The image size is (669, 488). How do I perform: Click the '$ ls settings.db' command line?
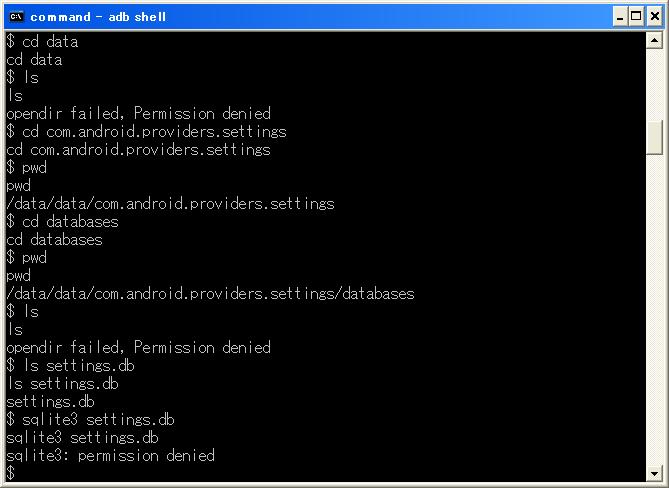click(x=70, y=366)
